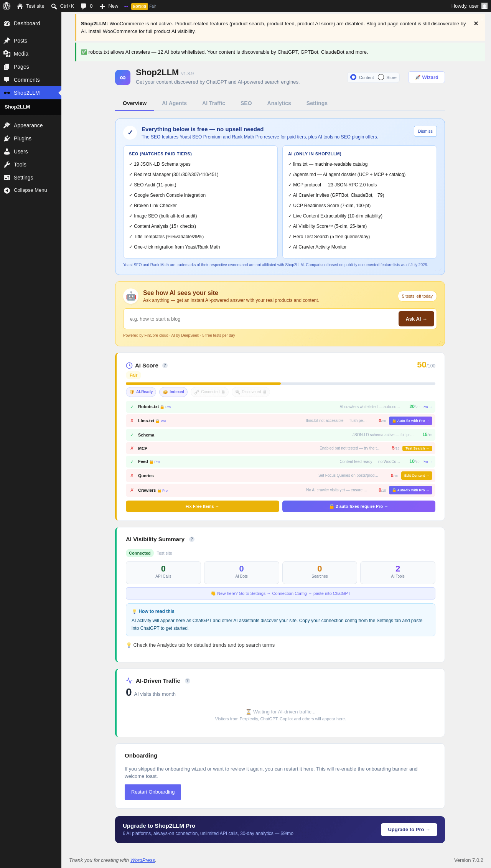Dismiss the WooCommerce not active notice
This screenshot has width=491, height=868.
click(x=476, y=23)
